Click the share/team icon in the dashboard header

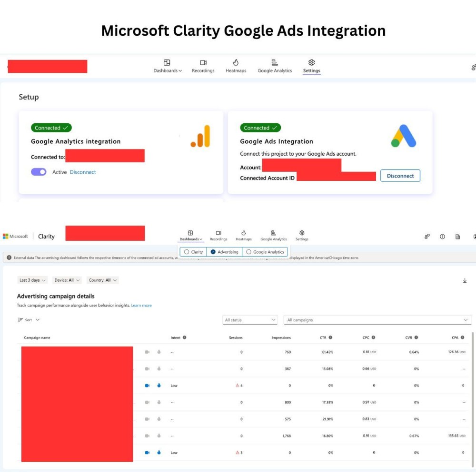(427, 237)
